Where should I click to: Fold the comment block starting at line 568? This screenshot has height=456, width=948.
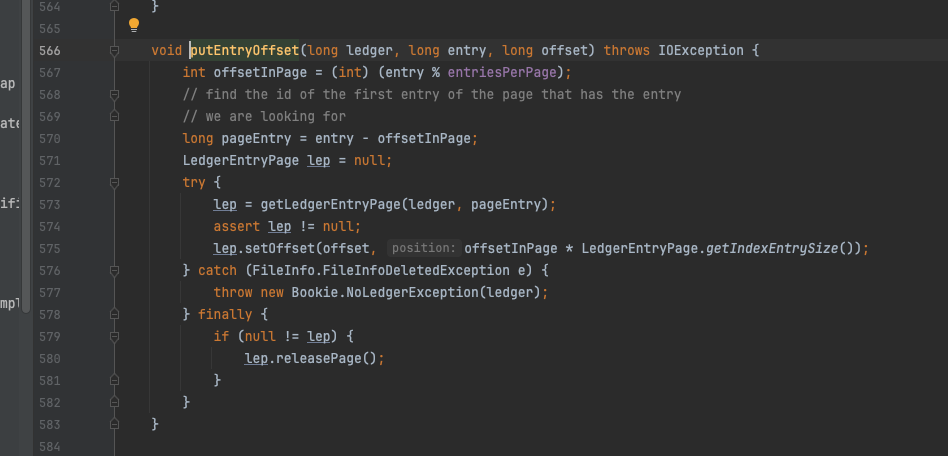pyautogui.click(x=114, y=95)
